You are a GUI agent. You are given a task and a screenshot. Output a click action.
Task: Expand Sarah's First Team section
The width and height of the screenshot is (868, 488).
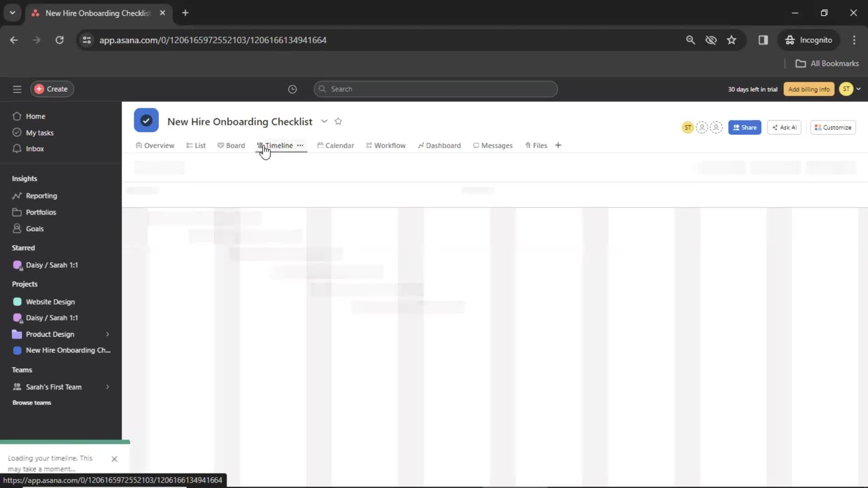(107, 386)
